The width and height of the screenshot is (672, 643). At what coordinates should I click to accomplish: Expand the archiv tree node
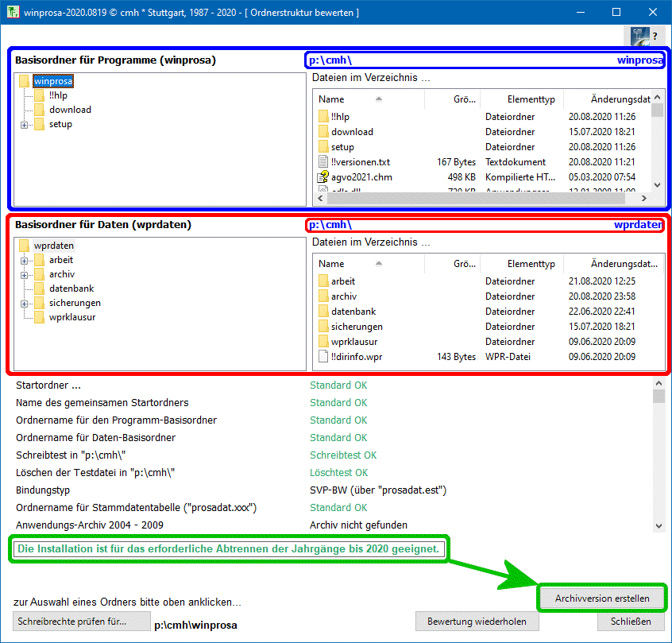tap(24, 275)
